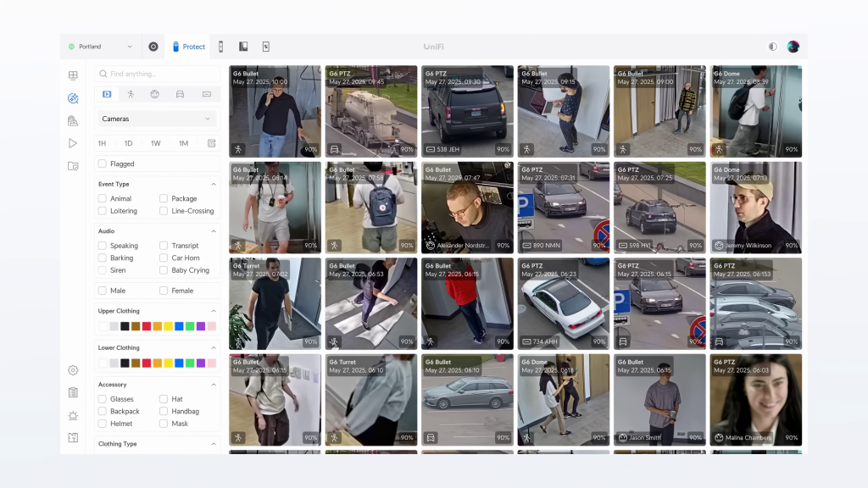This screenshot has height=488, width=868.
Task: Select the 1D time range
Action: coord(129,143)
